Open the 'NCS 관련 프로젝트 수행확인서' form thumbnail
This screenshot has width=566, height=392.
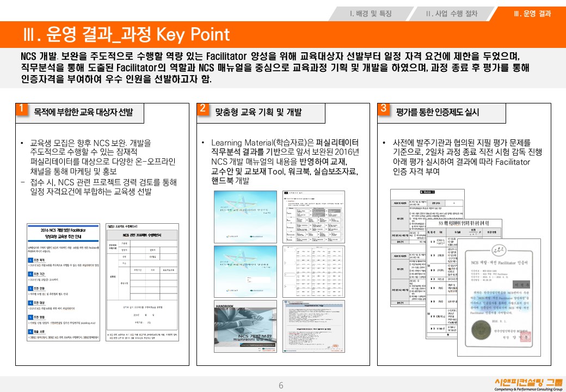[x=142, y=282]
